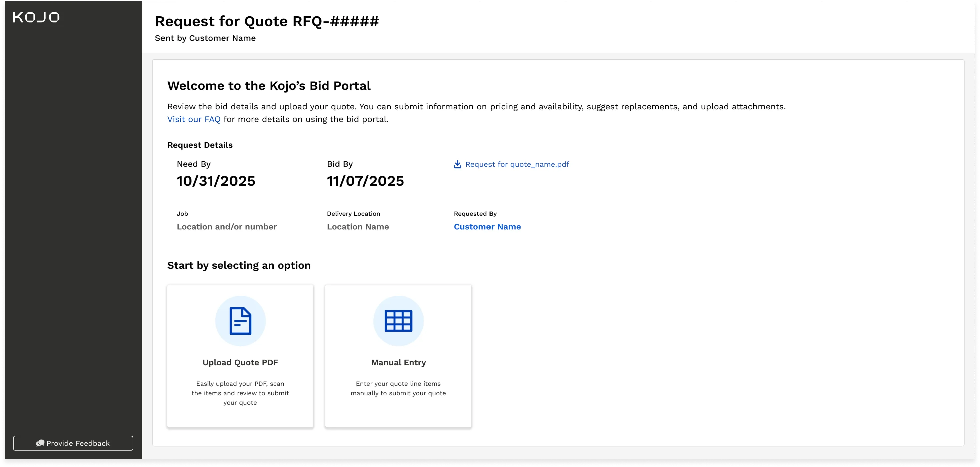Open the Provide Feedback button

point(73,443)
